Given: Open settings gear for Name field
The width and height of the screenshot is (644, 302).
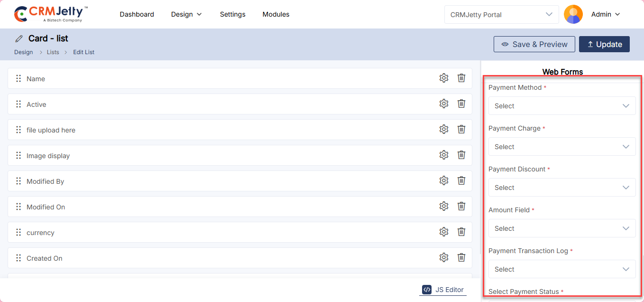Looking at the screenshot, I should point(443,78).
